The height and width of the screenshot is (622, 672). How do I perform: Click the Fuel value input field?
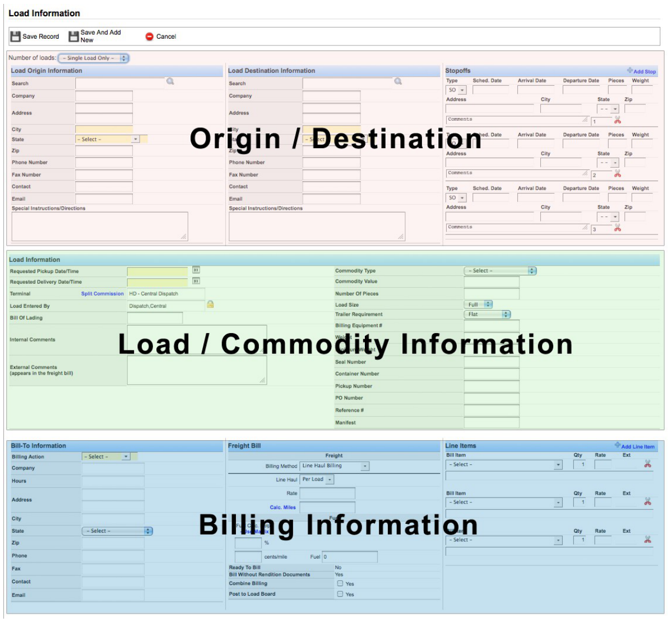pyautogui.click(x=350, y=557)
